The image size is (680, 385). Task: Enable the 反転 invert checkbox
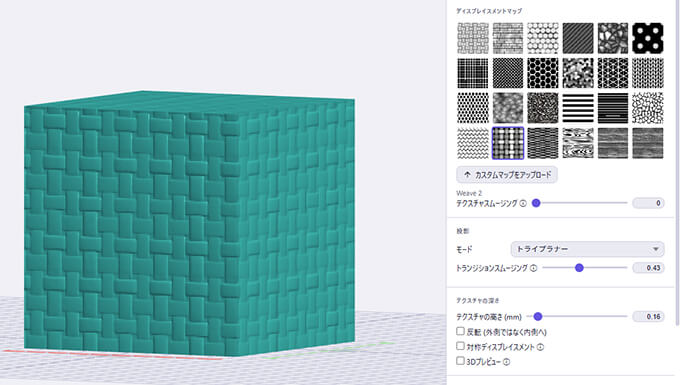point(461,331)
